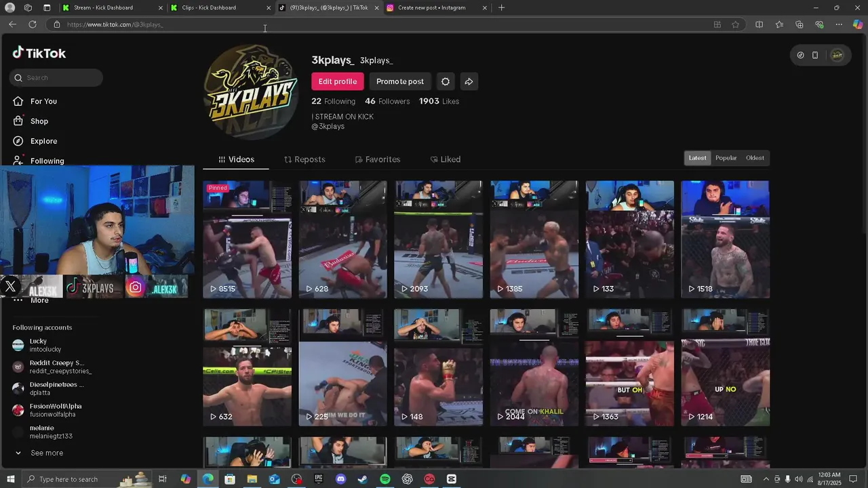Open the video with 1518 views

(x=725, y=239)
